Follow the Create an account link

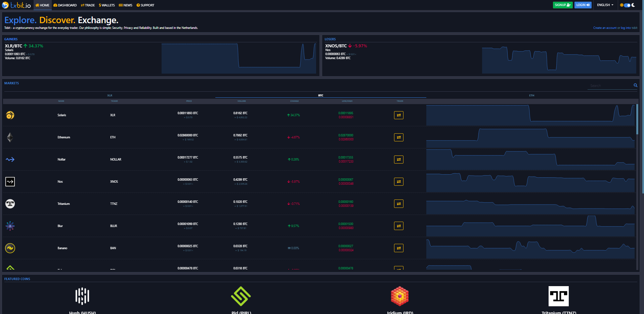coord(605,28)
